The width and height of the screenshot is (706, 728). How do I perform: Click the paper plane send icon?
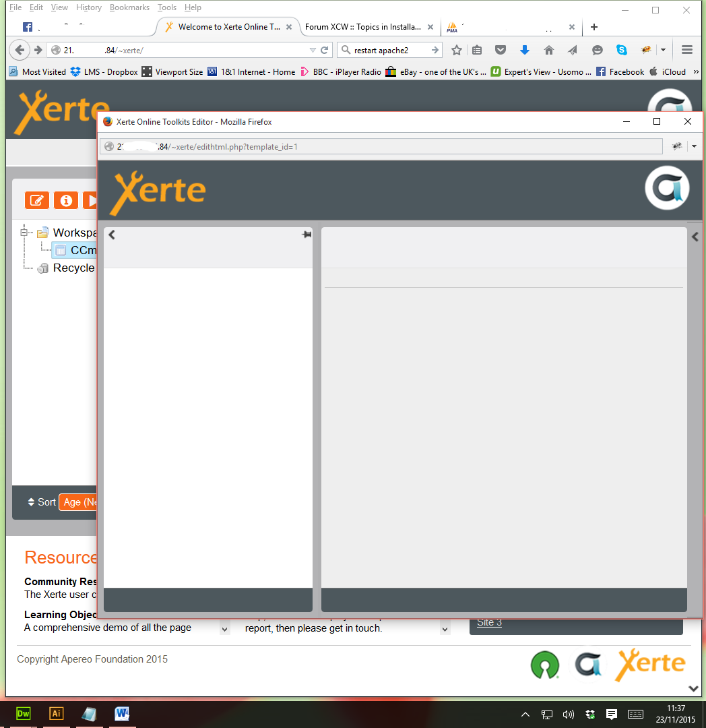[573, 50]
